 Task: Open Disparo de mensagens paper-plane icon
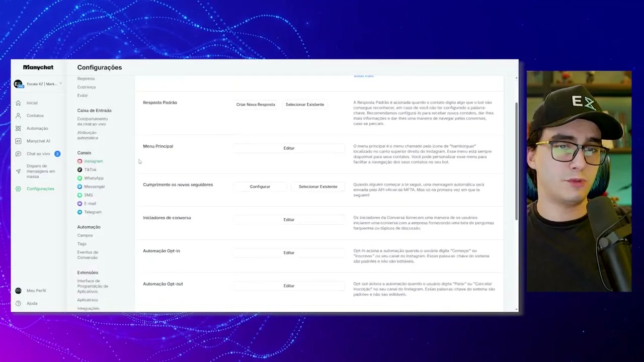click(x=18, y=171)
